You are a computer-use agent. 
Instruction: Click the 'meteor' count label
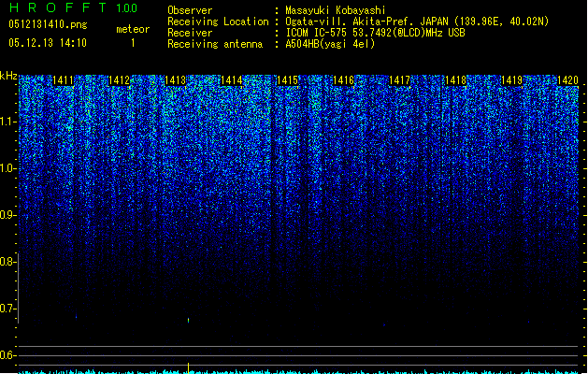coord(133,29)
